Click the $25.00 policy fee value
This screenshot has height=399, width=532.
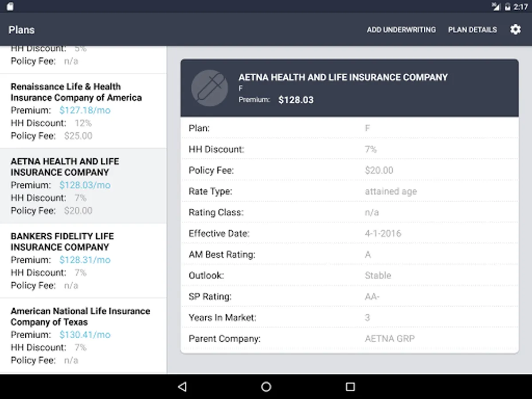tap(78, 136)
